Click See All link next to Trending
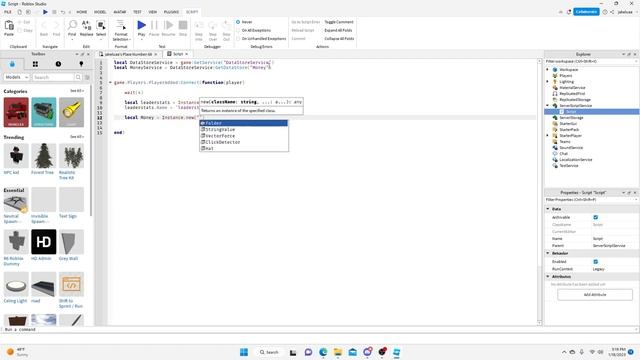This screenshot has width=640, height=360. tap(76, 137)
